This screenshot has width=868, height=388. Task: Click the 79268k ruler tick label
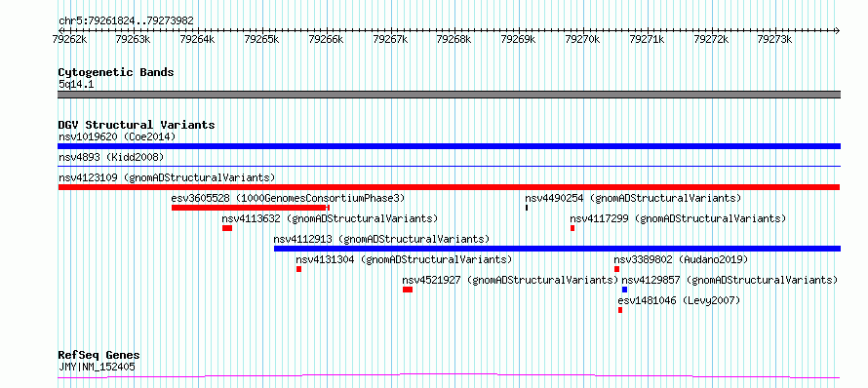[454, 39]
